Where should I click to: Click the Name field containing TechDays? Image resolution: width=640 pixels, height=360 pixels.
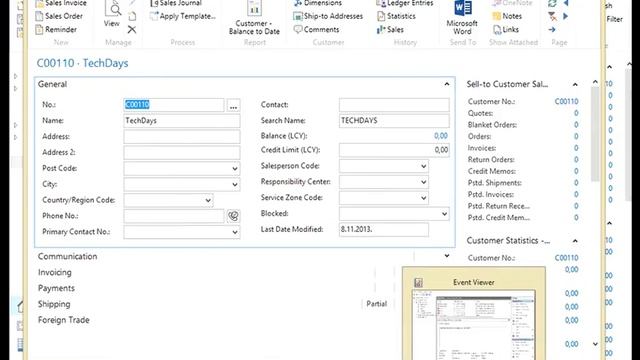click(182, 121)
